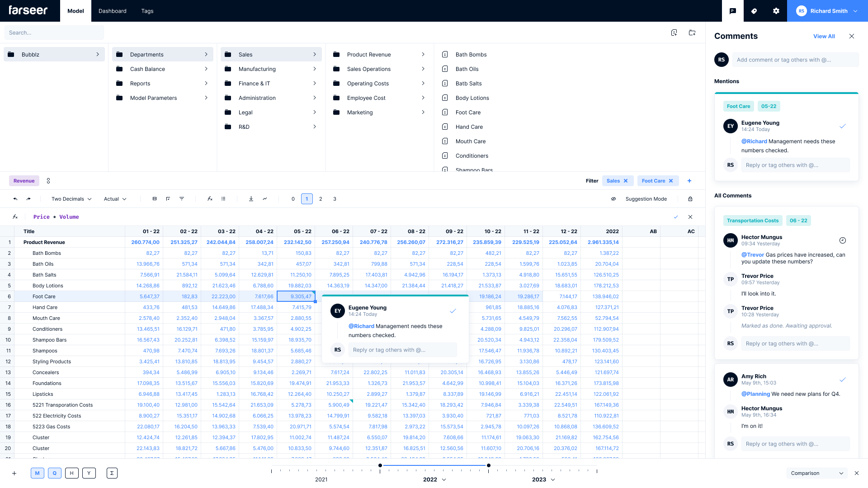Open the comments chat icon in the top bar
The height and width of the screenshot is (488, 868).
coord(733,11)
